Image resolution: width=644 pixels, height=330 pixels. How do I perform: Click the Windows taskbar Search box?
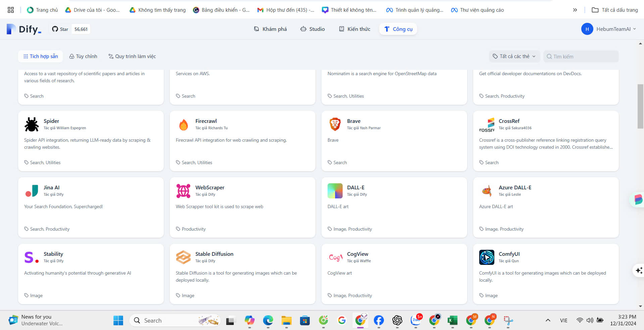click(175, 321)
